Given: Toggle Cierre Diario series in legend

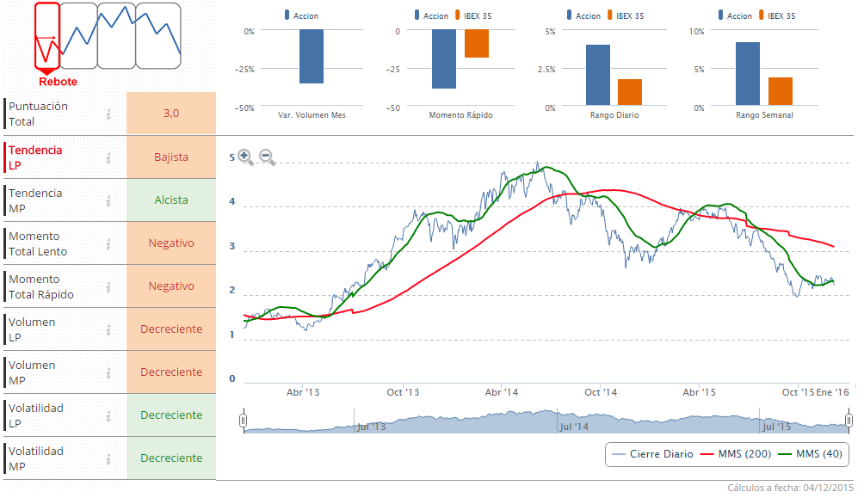Looking at the screenshot, I should pos(652,454).
